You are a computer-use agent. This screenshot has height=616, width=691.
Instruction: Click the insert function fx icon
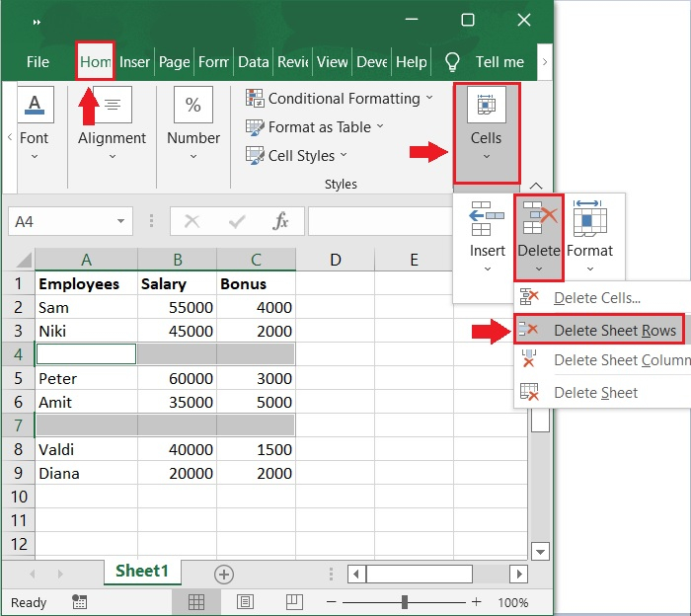tap(280, 222)
